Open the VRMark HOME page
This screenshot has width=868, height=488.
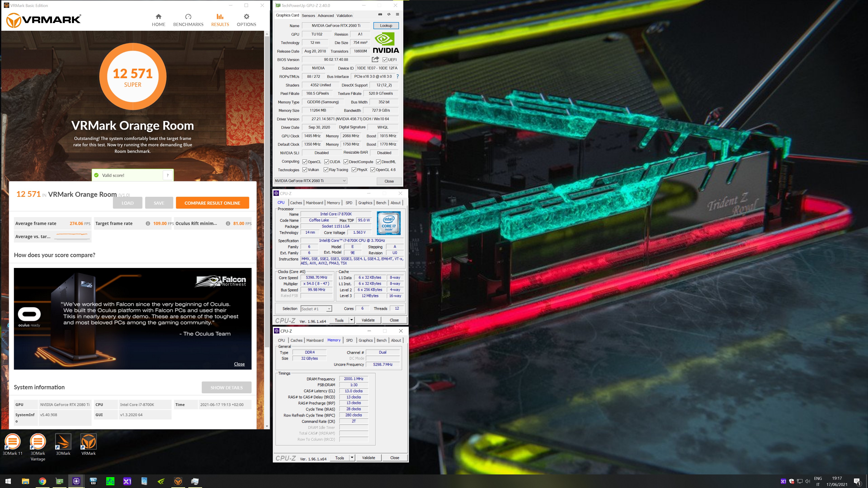click(x=158, y=20)
